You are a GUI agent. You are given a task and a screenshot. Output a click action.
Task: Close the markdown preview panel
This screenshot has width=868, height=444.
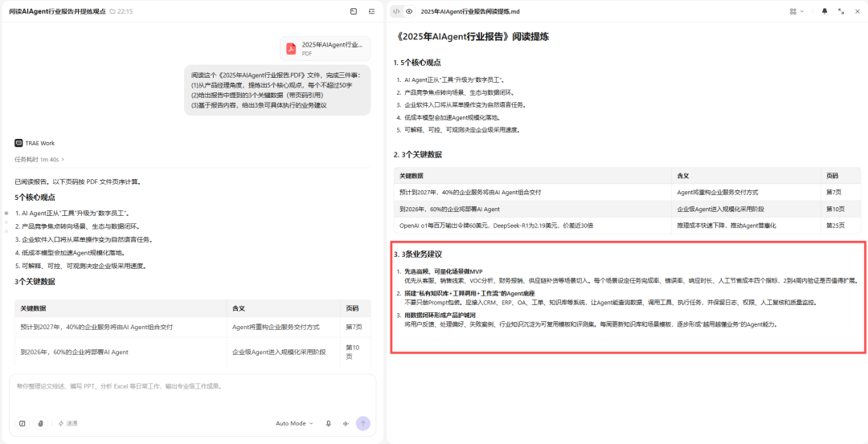point(857,11)
